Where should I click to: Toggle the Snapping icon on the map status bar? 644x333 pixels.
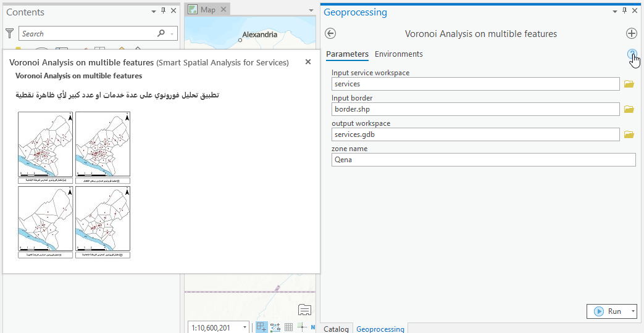tap(261, 327)
